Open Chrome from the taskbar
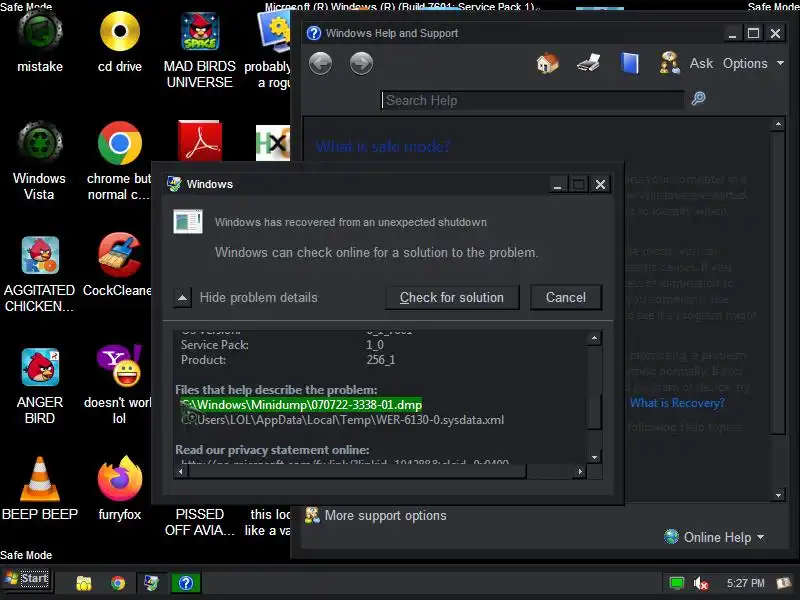 pyautogui.click(x=118, y=583)
